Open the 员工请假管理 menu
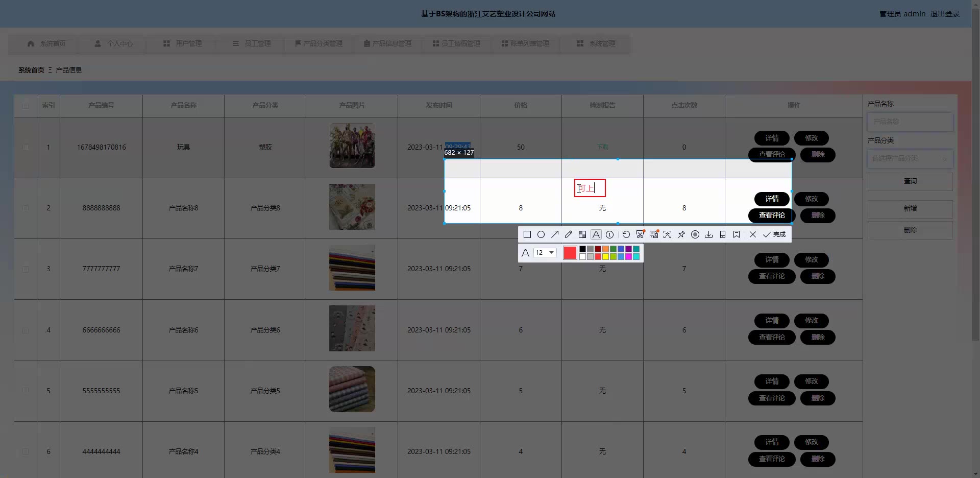 (456, 43)
